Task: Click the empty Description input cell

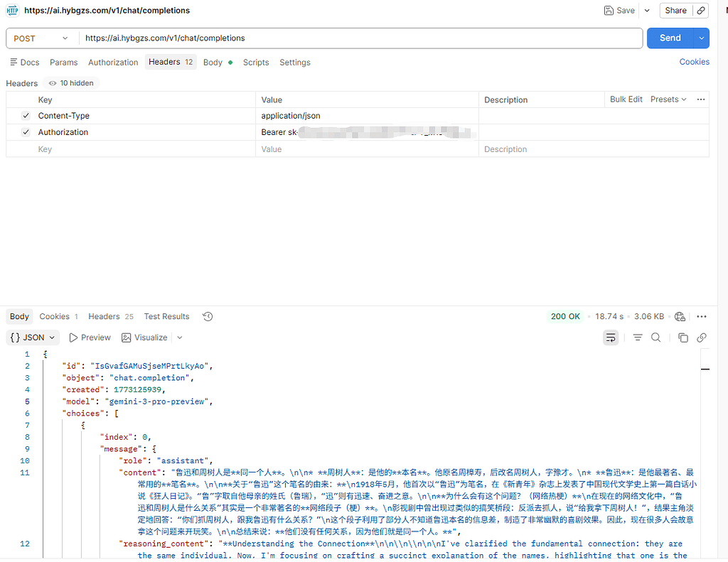Action: point(594,149)
